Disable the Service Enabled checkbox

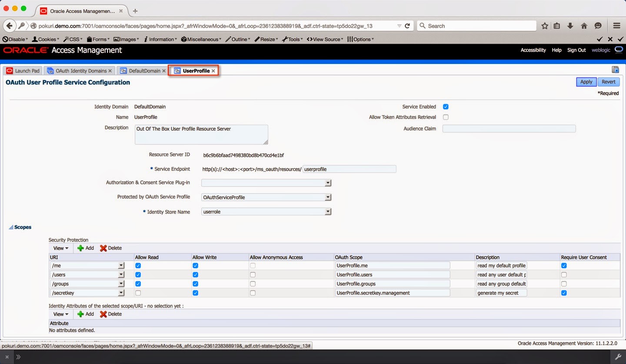446,106
